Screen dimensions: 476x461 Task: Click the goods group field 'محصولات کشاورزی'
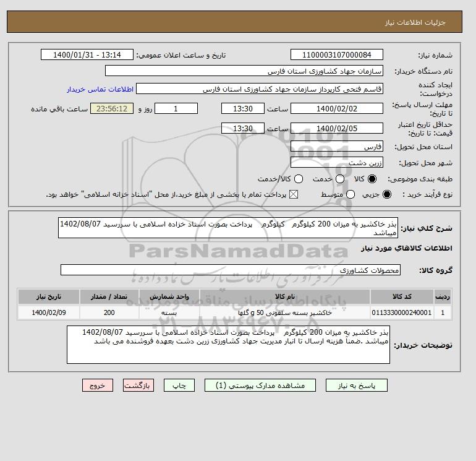[231, 270]
